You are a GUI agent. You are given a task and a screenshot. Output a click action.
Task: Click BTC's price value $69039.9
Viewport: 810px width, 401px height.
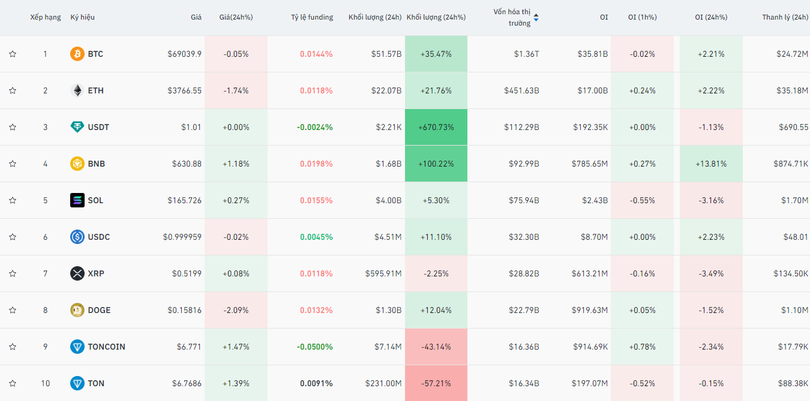(x=184, y=54)
